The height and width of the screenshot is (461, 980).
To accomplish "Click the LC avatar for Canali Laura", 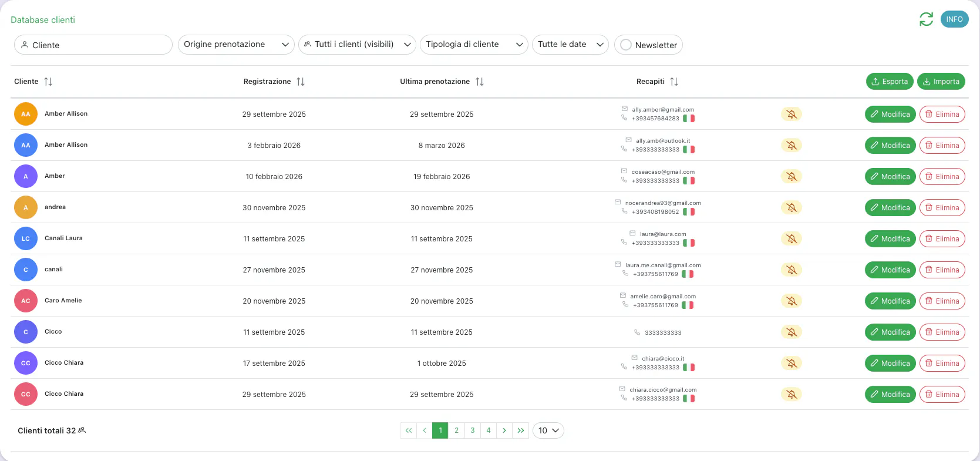I will pos(26,238).
